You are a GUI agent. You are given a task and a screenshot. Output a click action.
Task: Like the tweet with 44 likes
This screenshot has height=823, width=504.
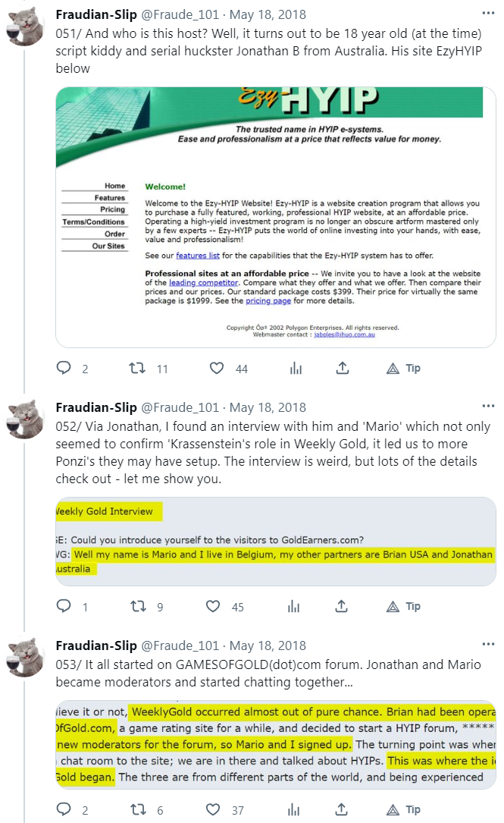[x=217, y=368]
